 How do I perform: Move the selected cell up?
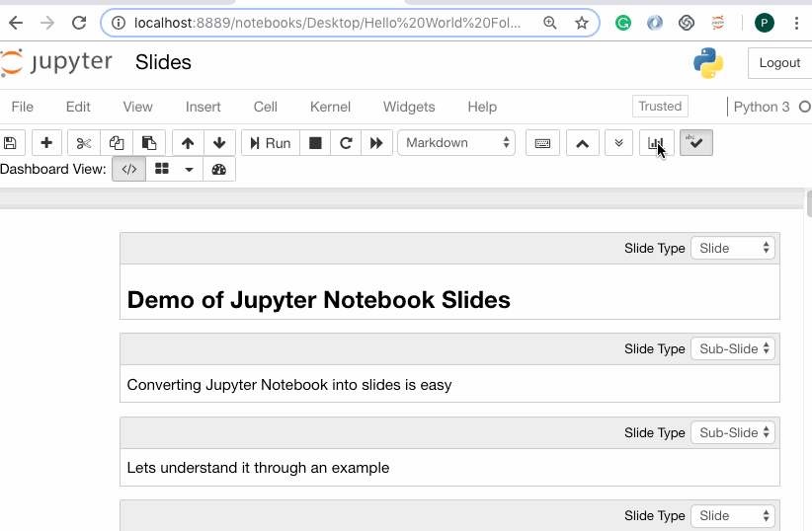[188, 143]
